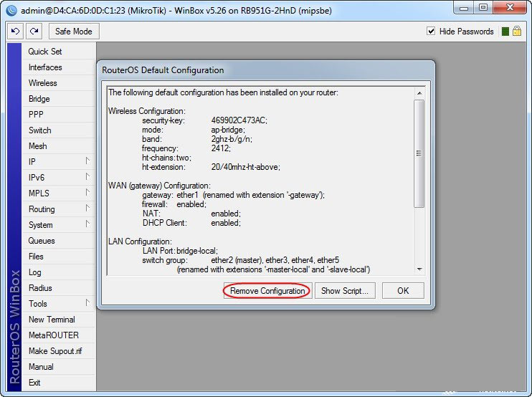Click the dialog's vertical scrollbar thumb
The height and width of the screenshot is (397, 532).
coord(419,153)
